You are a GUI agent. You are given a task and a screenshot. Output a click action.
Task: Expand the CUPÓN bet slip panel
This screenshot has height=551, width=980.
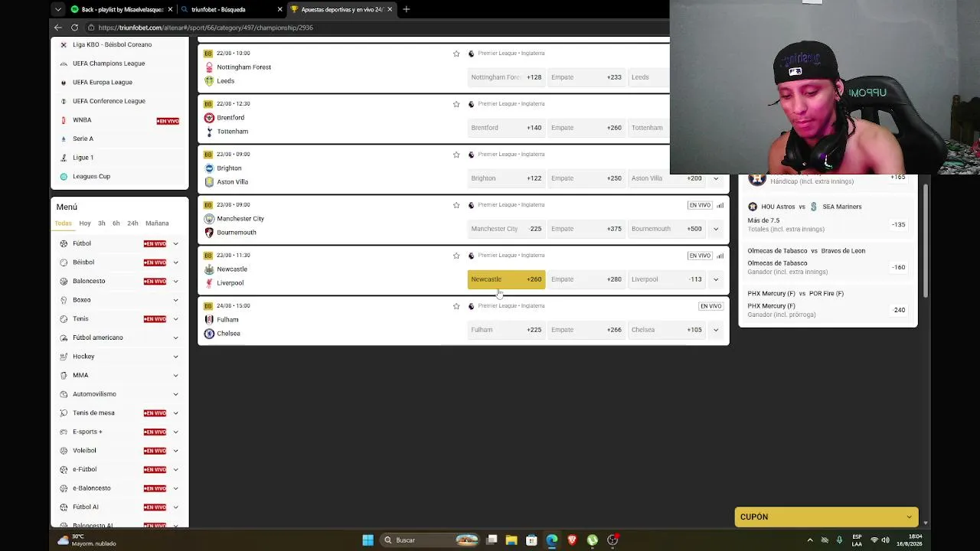(x=826, y=517)
